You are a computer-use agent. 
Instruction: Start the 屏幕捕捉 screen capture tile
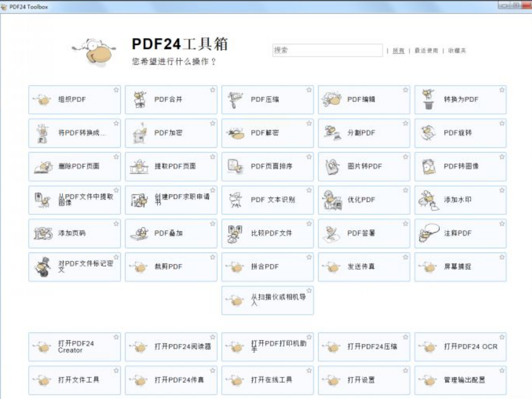tap(460, 267)
